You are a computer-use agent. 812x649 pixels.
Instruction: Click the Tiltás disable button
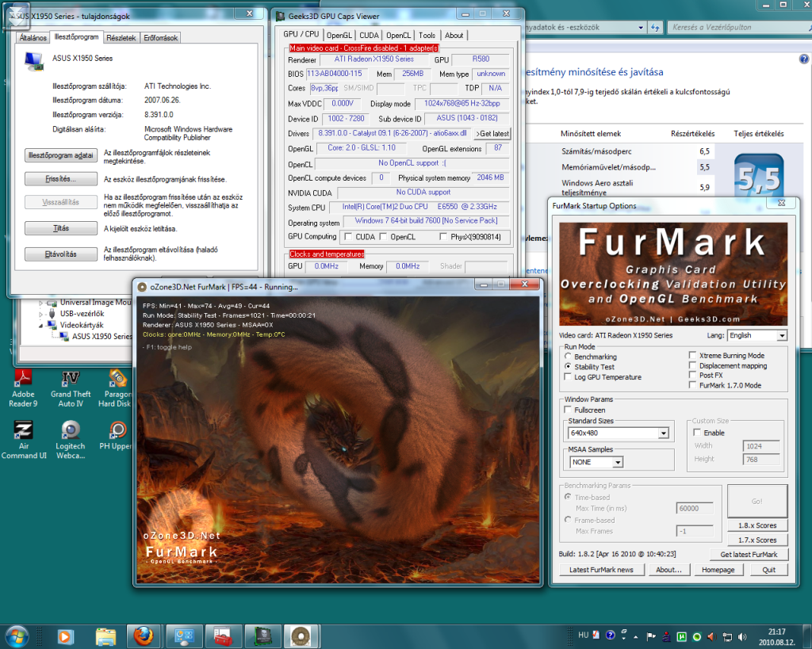tap(61, 228)
